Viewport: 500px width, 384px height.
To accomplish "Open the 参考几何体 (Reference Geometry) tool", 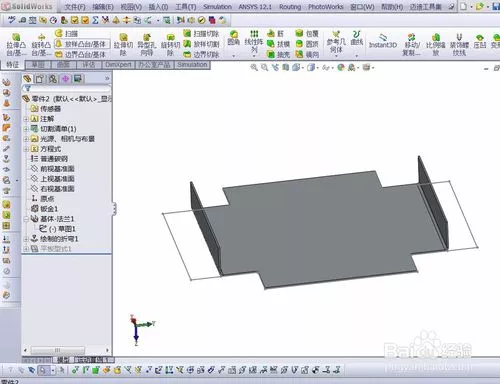I will click(x=336, y=42).
